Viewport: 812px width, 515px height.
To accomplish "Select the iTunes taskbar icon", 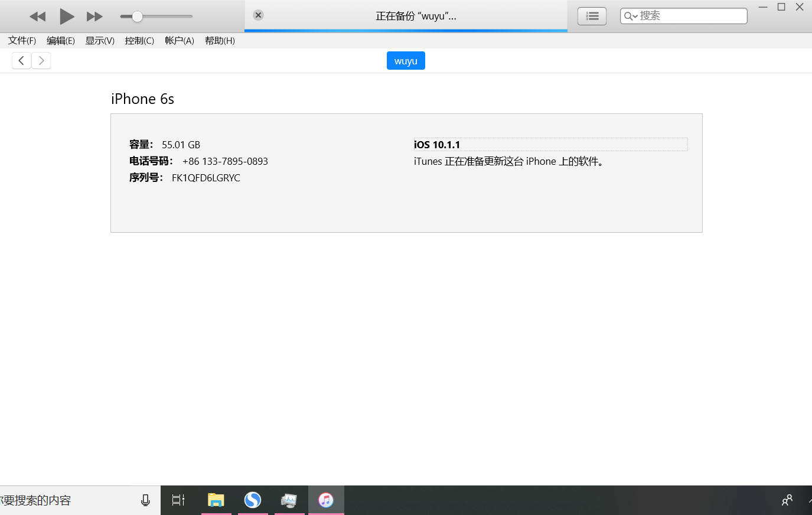I will [x=326, y=500].
